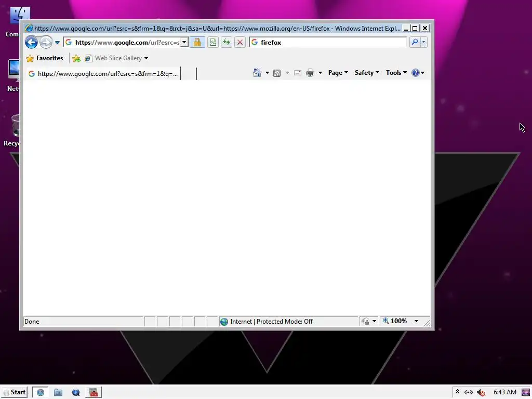Open the Favorites center
532x399 pixels.
(45, 58)
